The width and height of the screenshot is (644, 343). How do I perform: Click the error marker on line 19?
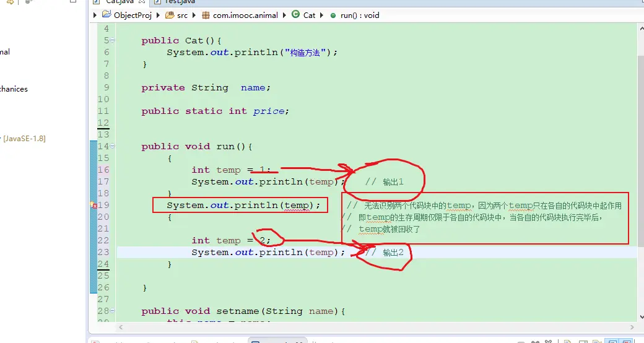click(94, 205)
